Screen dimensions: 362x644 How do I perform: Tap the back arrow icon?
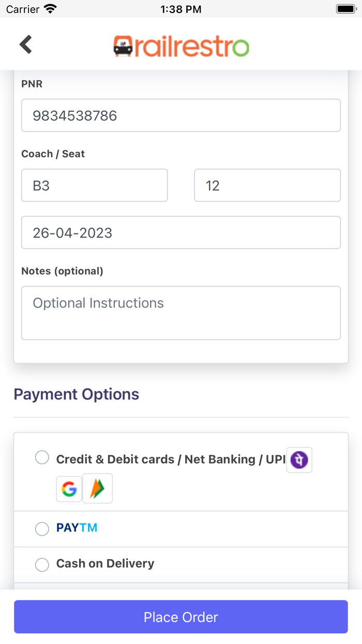point(26,45)
